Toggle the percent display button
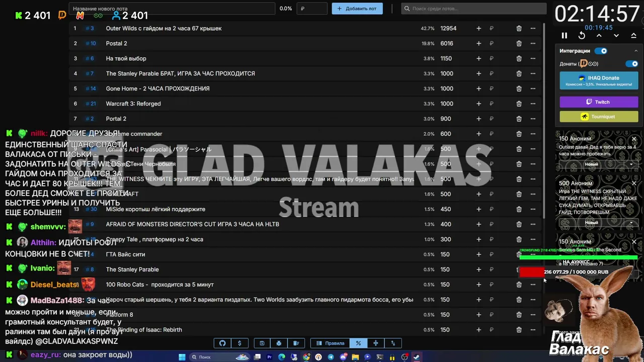Image resolution: width=644 pixels, height=362 pixels. pyautogui.click(x=358, y=343)
